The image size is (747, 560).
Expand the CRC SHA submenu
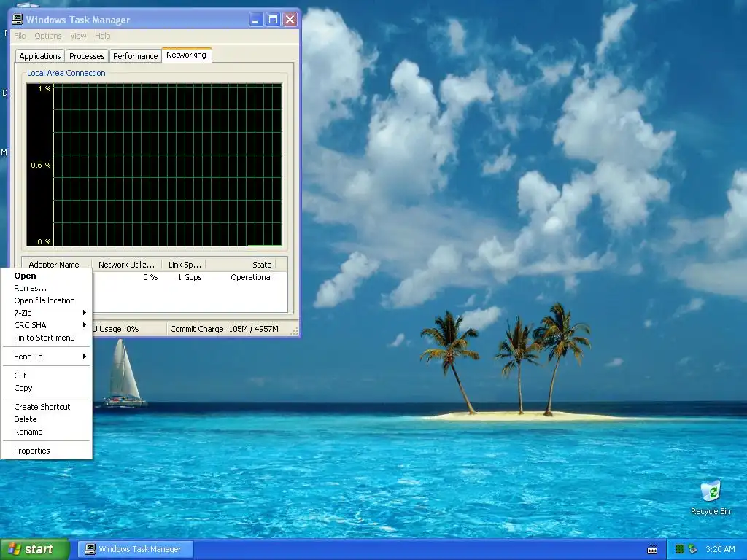46,325
